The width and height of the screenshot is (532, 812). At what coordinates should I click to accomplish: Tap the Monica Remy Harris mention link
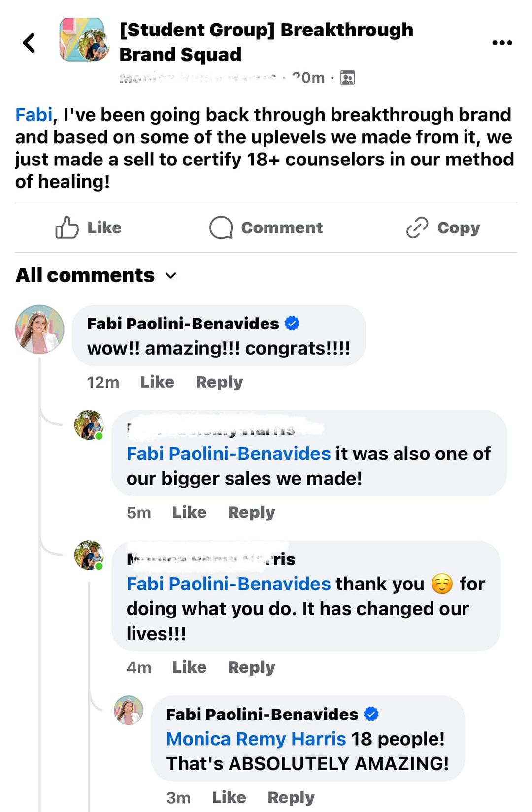[256, 739]
